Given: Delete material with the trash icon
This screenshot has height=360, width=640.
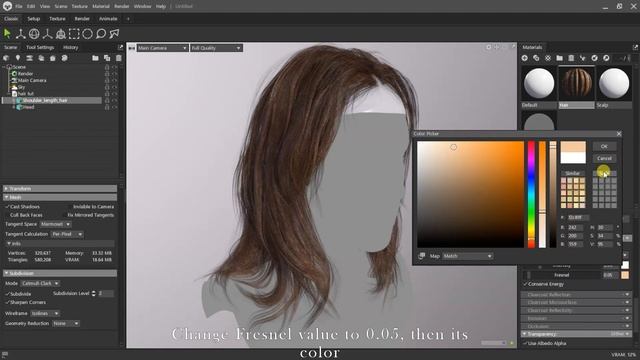Looking at the screenshot, I should click(x=571, y=58).
